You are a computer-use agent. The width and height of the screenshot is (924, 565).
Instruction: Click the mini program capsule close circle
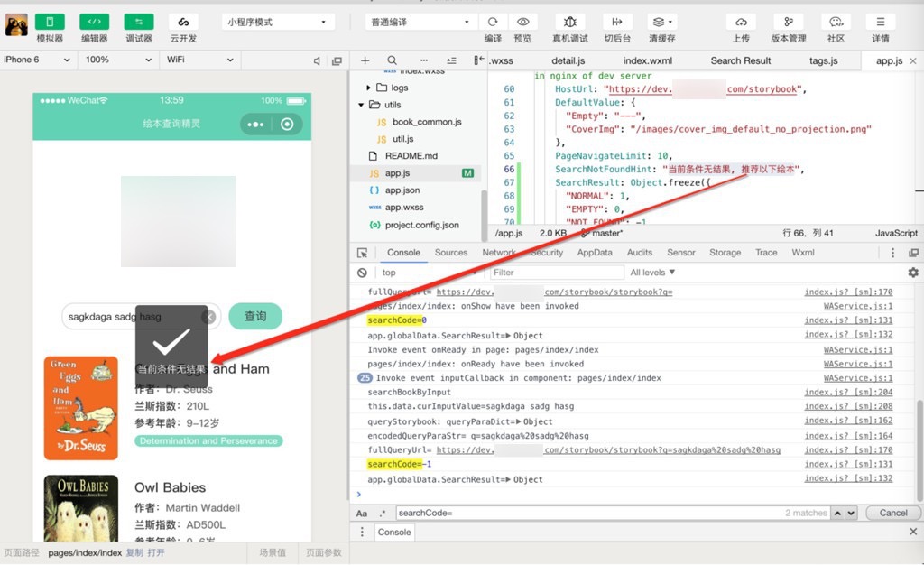287,125
